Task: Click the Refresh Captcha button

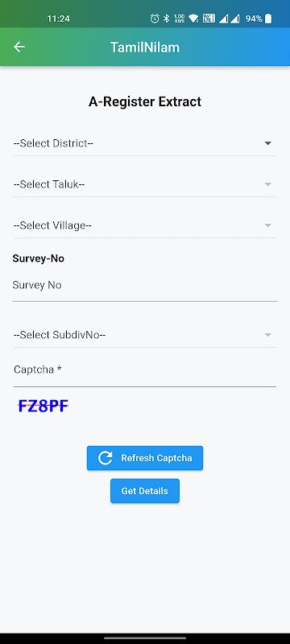Action: pyautogui.click(x=144, y=458)
